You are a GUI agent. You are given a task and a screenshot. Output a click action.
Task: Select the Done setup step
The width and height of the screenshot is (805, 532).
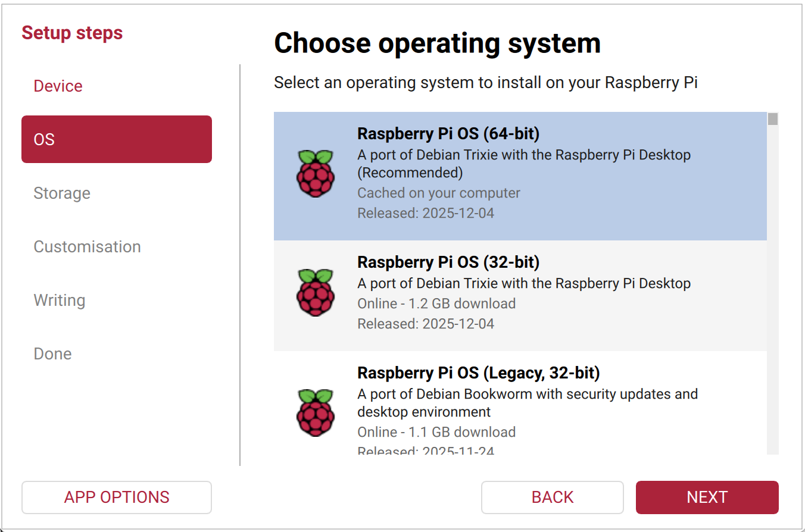[x=52, y=353]
